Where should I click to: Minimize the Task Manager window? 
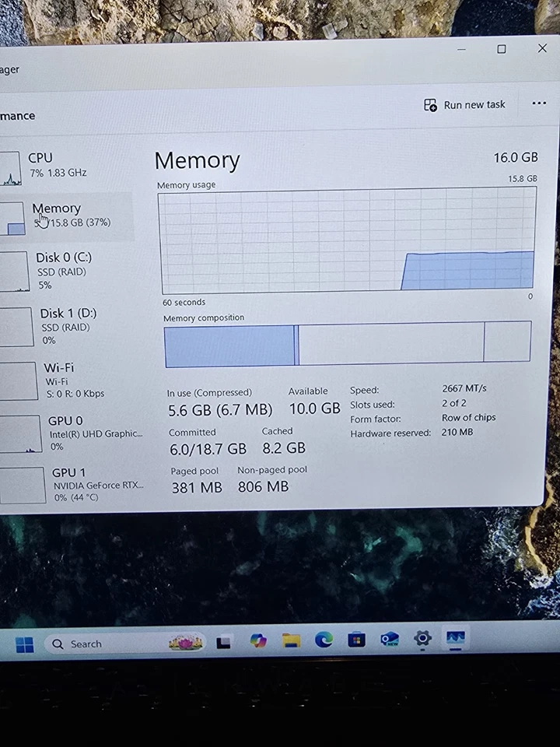(461, 50)
